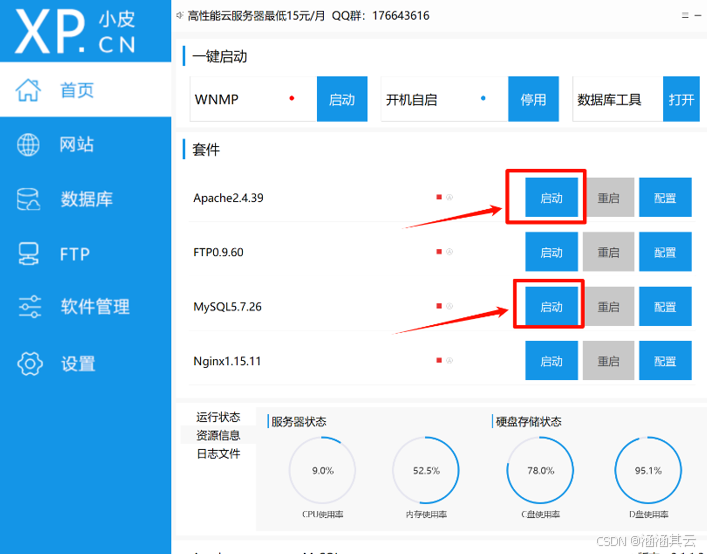Viewport: 707px width, 554px height.
Task: Go to the 网站 section
Action: click(85, 144)
